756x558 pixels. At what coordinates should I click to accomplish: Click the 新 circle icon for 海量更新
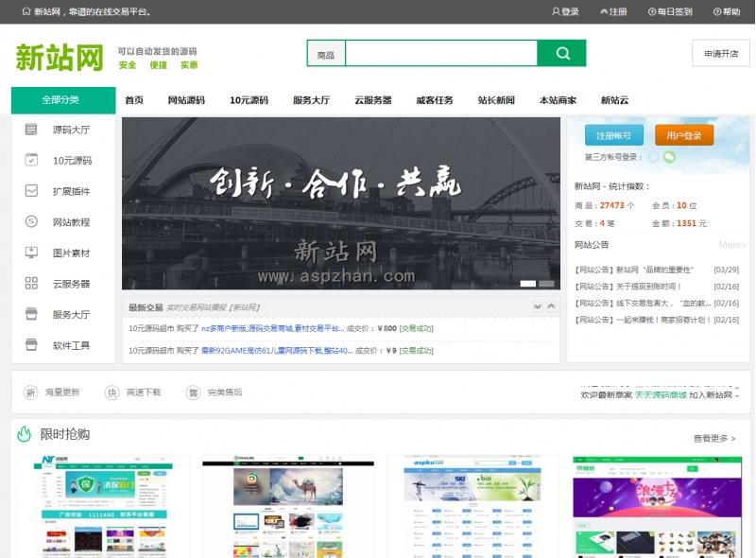tap(30, 392)
